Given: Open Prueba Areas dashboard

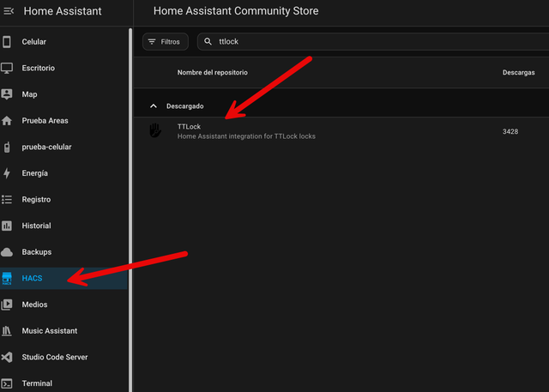Looking at the screenshot, I should (45, 121).
